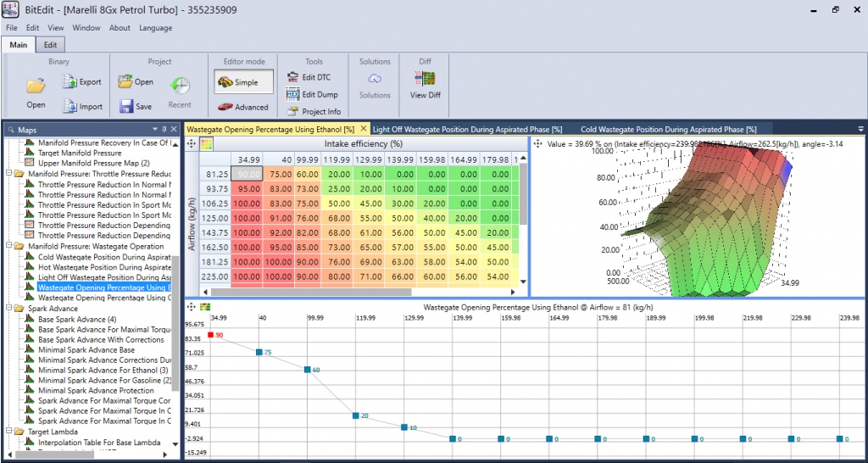Select the red graph point labeled 90

(x=211, y=335)
